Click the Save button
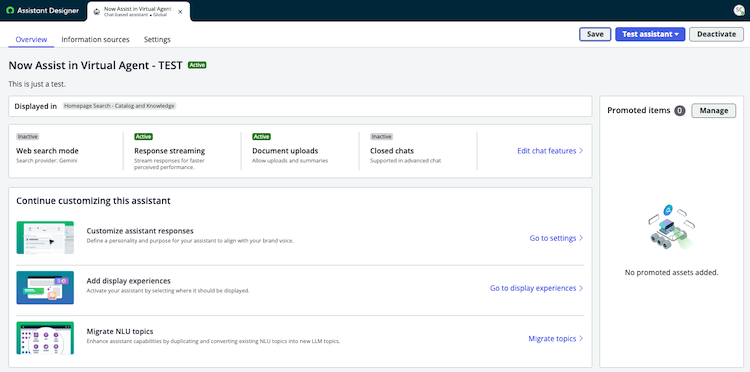 point(595,34)
